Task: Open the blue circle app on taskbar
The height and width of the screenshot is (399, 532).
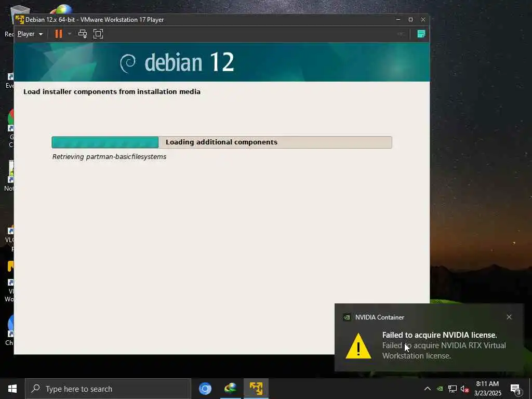Action: click(205, 389)
